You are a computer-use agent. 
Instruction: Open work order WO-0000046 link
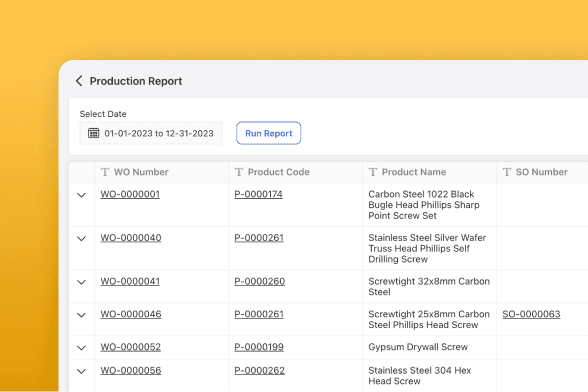click(x=131, y=314)
